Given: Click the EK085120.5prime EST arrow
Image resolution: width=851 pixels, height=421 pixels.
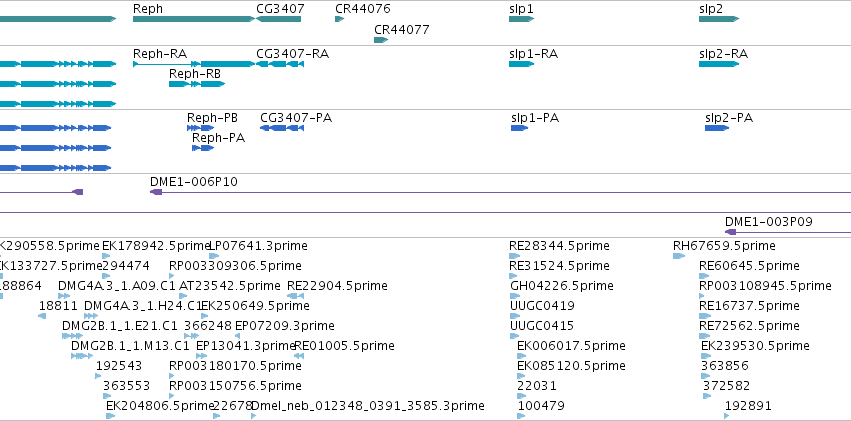Looking at the screenshot, I should [522, 377].
